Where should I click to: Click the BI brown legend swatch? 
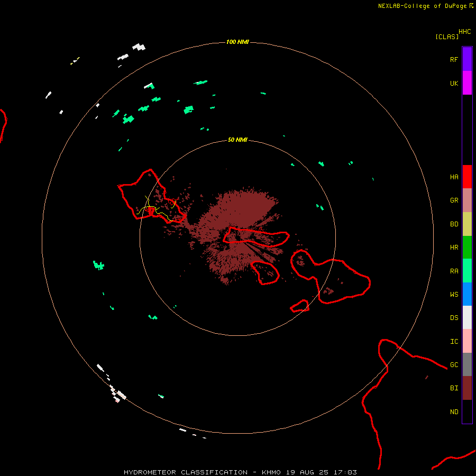coord(467,388)
